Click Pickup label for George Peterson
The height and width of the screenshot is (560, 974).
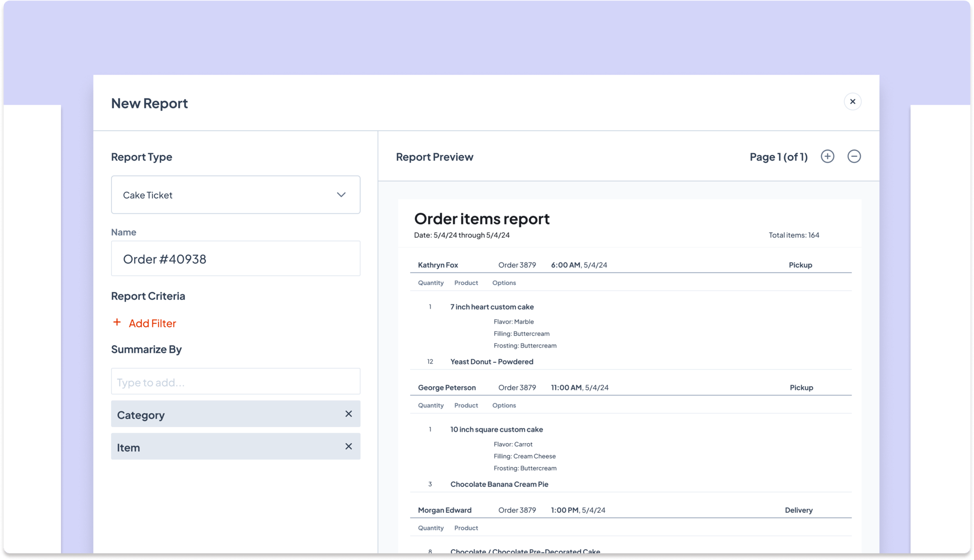802,388
